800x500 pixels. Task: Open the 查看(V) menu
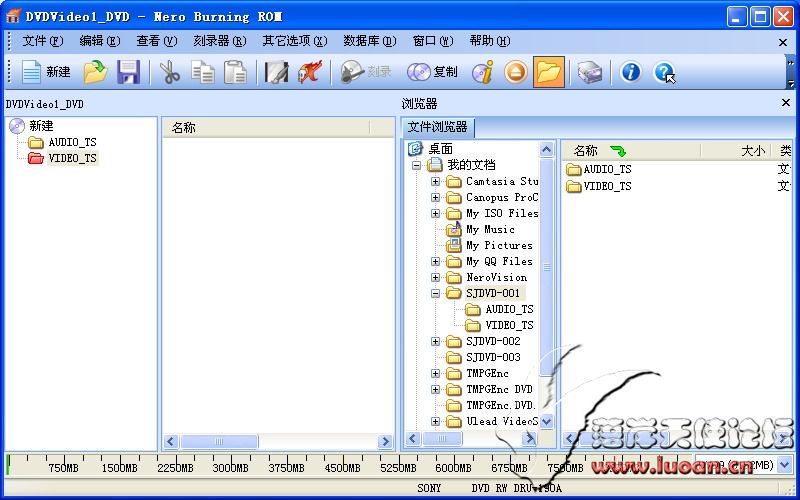(x=157, y=41)
